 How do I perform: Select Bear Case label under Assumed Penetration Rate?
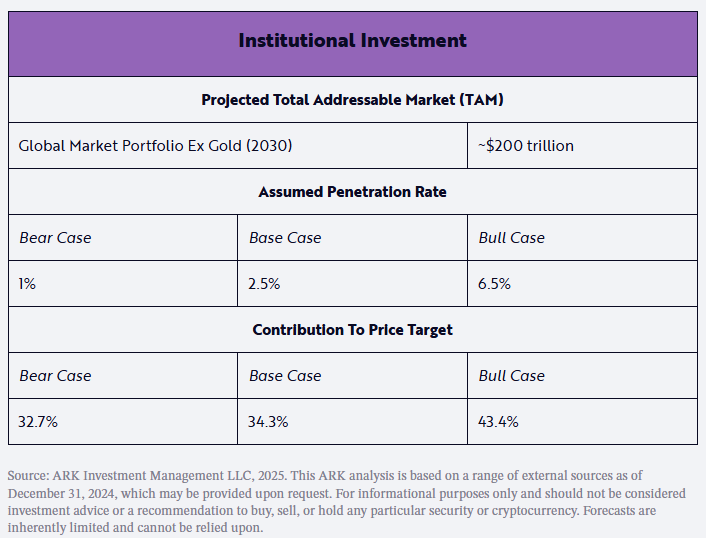(x=55, y=238)
